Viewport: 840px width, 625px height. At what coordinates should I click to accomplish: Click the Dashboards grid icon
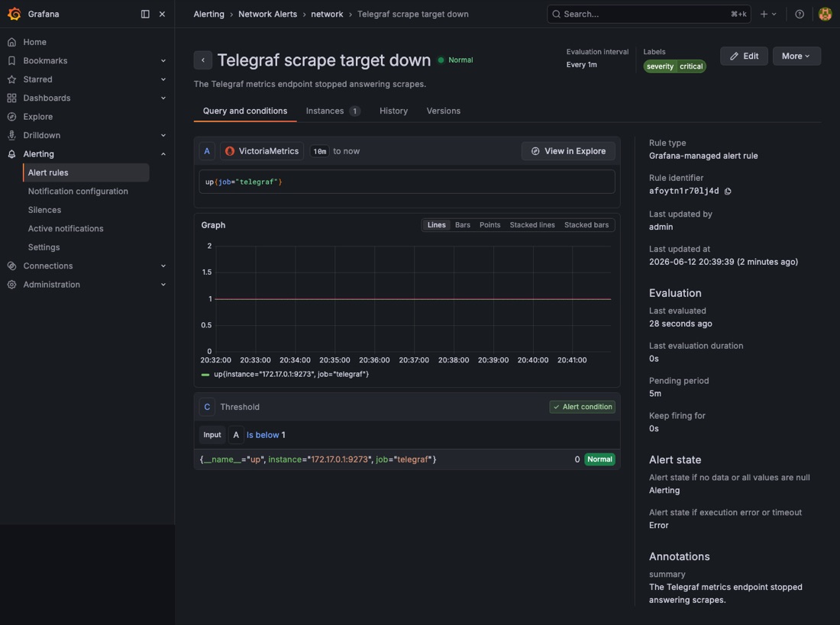click(11, 98)
